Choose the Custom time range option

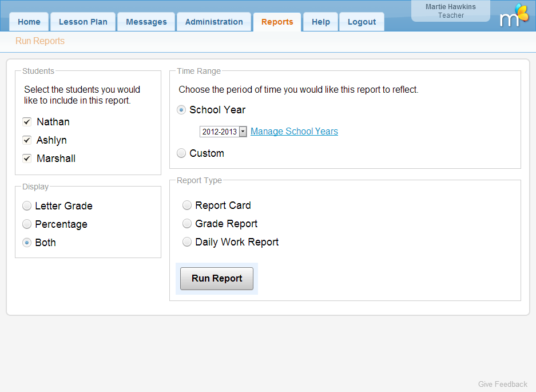181,153
